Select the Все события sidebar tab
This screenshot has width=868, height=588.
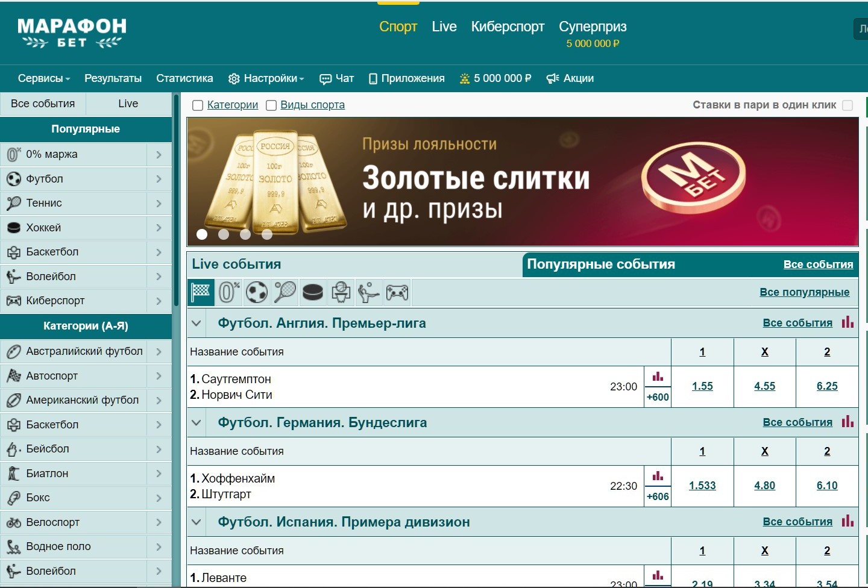coord(43,104)
